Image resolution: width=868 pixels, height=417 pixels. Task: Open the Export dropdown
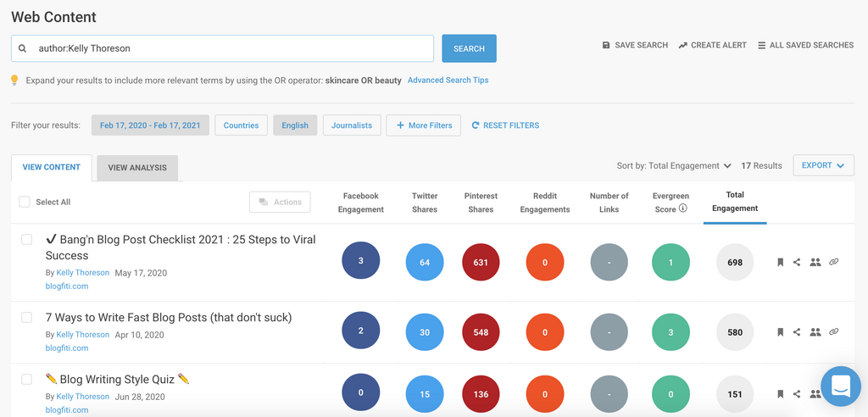[823, 166]
